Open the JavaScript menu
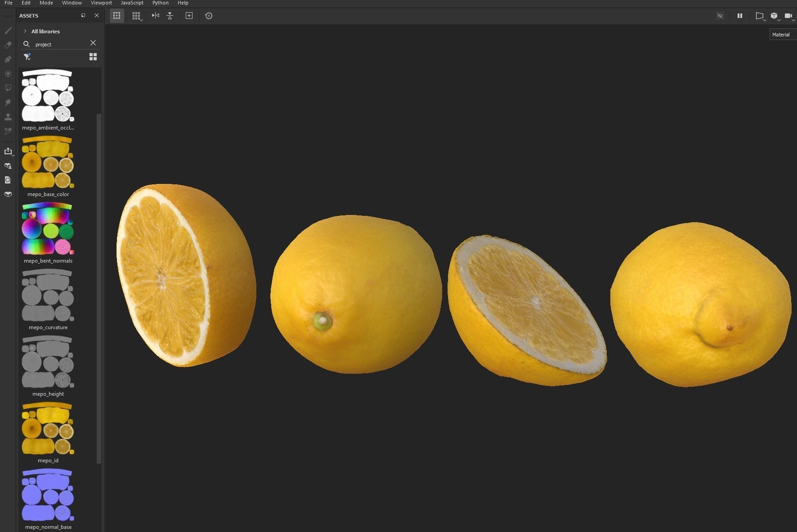 (x=132, y=3)
